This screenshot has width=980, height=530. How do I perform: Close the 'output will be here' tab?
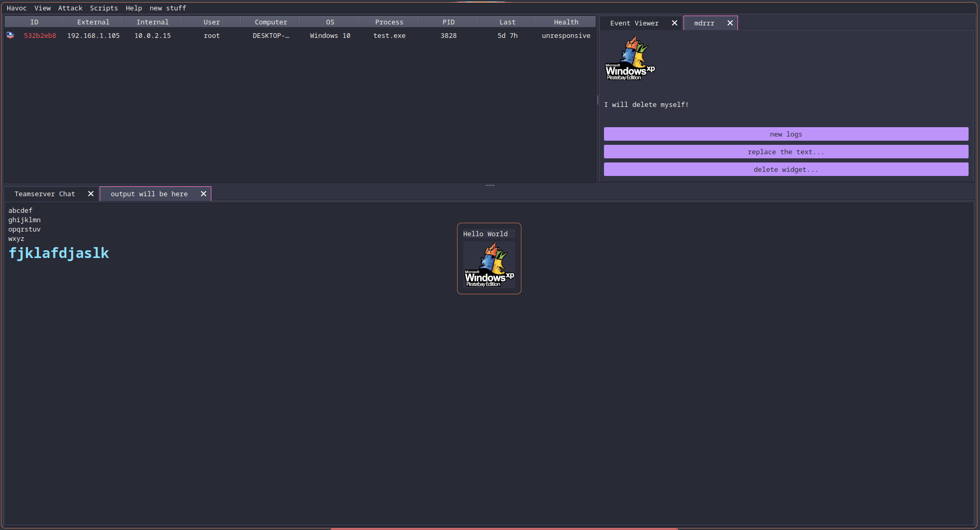pos(204,194)
